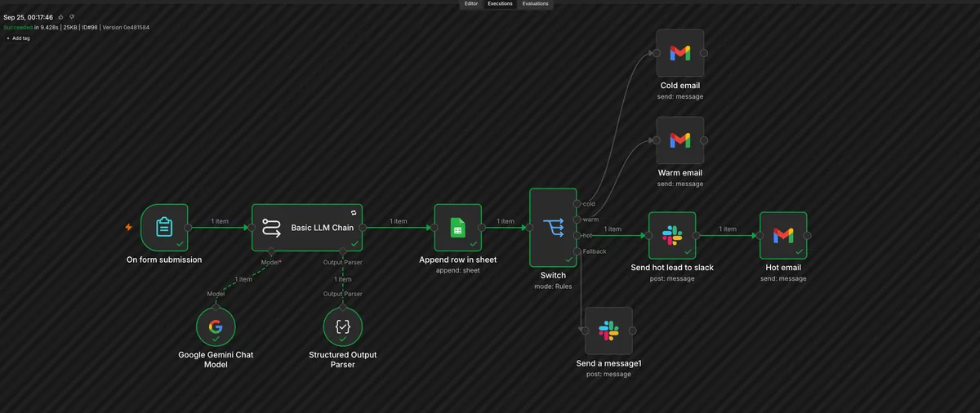The height and width of the screenshot is (413, 980).
Task: Click the cold output handle on Switch
Action: 577,203
